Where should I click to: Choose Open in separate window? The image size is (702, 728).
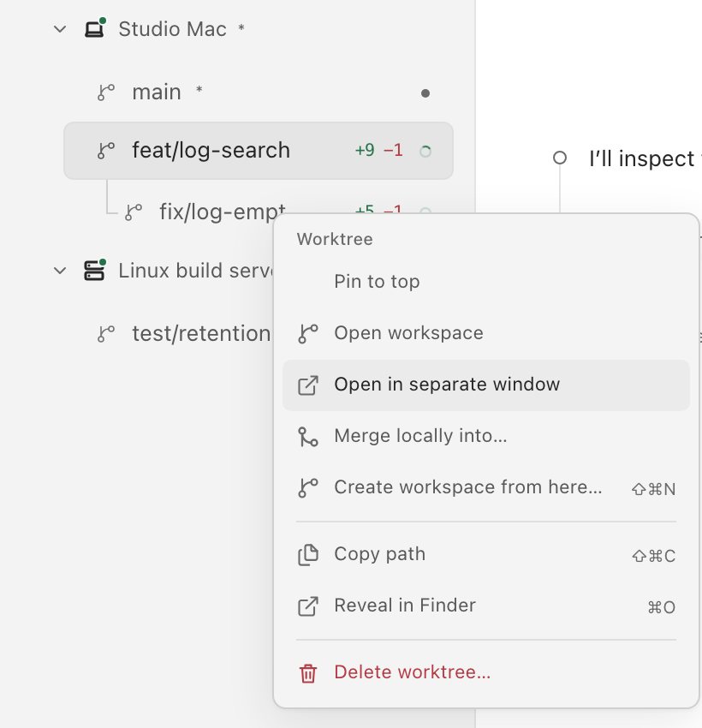pyautogui.click(x=486, y=385)
